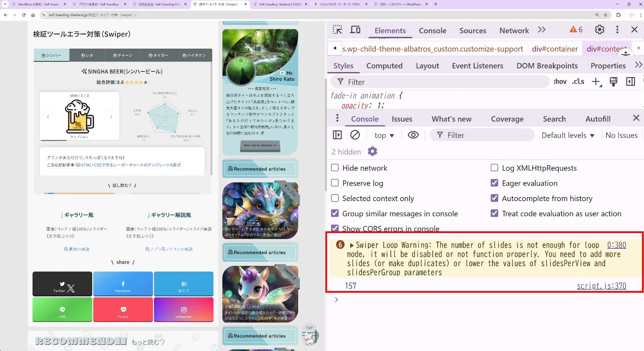The image size is (644, 351).
Task: Click next slide arrow on beer slider
Action: click(111, 117)
